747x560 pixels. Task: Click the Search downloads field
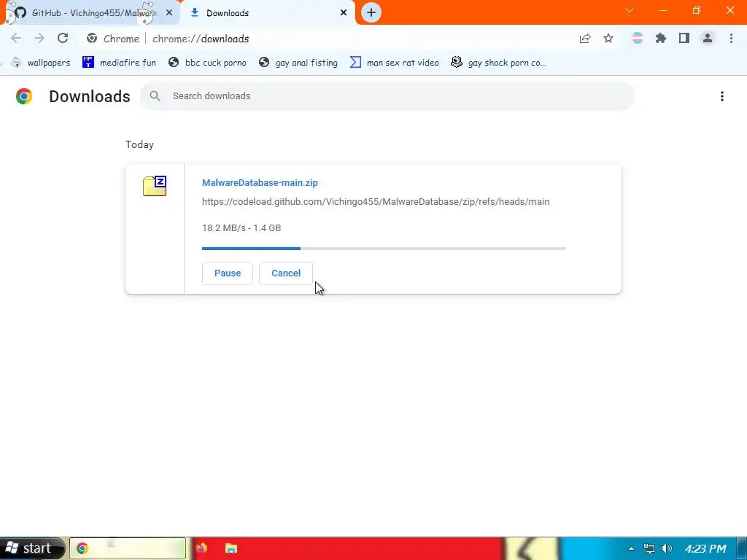coord(387,96)
